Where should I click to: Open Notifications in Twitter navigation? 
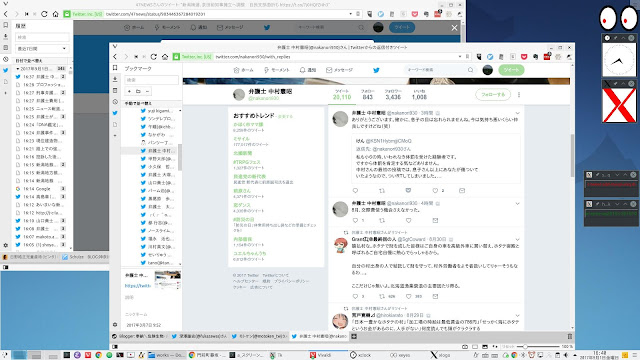308,70
